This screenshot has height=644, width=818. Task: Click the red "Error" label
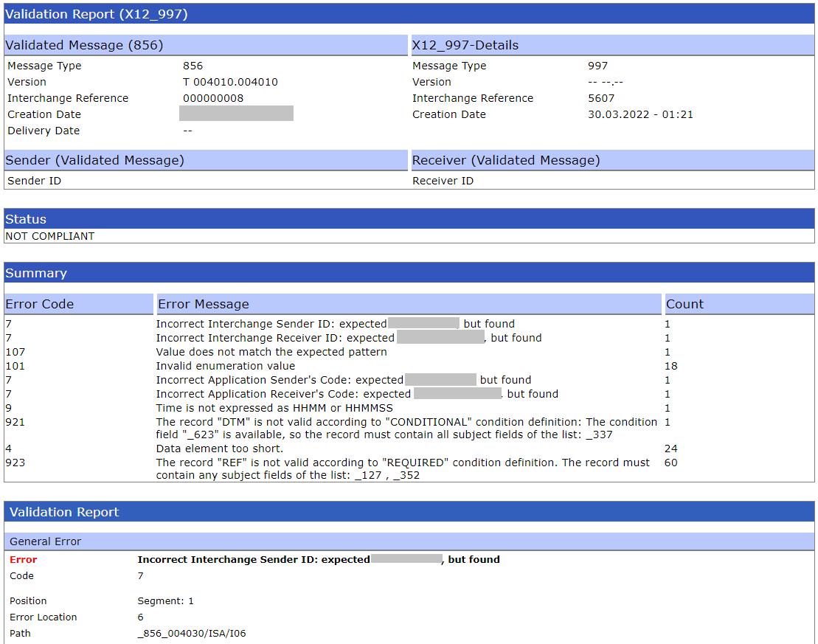pyautogui.click(x=23, y=560)
